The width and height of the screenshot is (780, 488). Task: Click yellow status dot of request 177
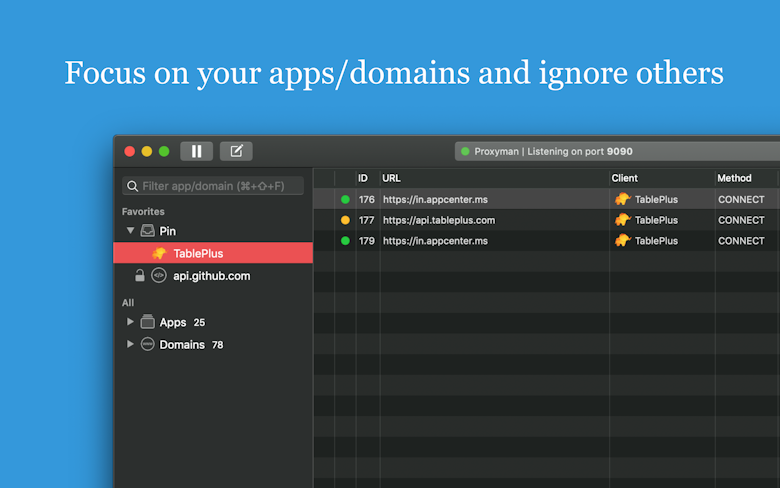click(x=345, y=220)
